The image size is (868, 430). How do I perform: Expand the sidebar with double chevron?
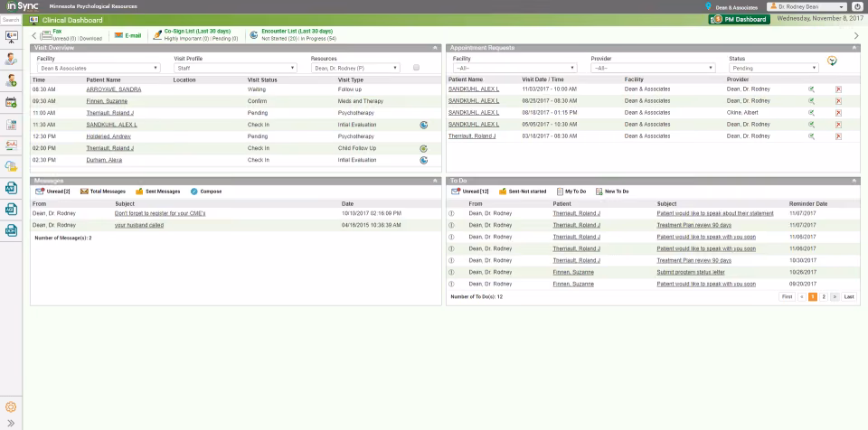tap(11, 424)
